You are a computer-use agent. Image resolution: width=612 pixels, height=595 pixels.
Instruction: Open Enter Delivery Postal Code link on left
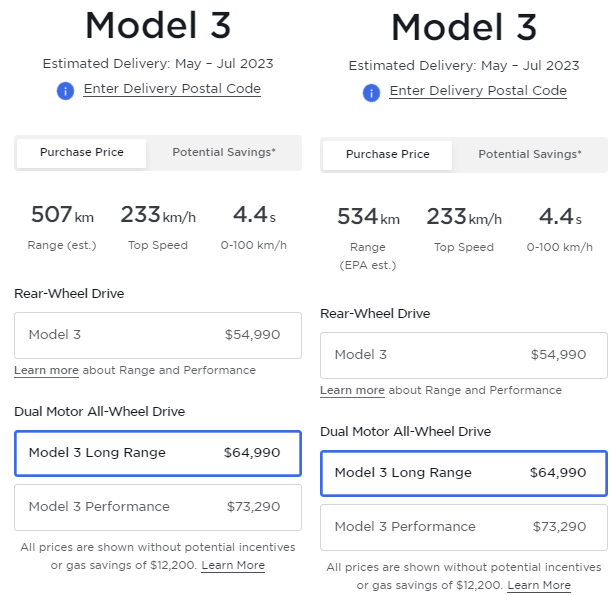pos(172,89)
